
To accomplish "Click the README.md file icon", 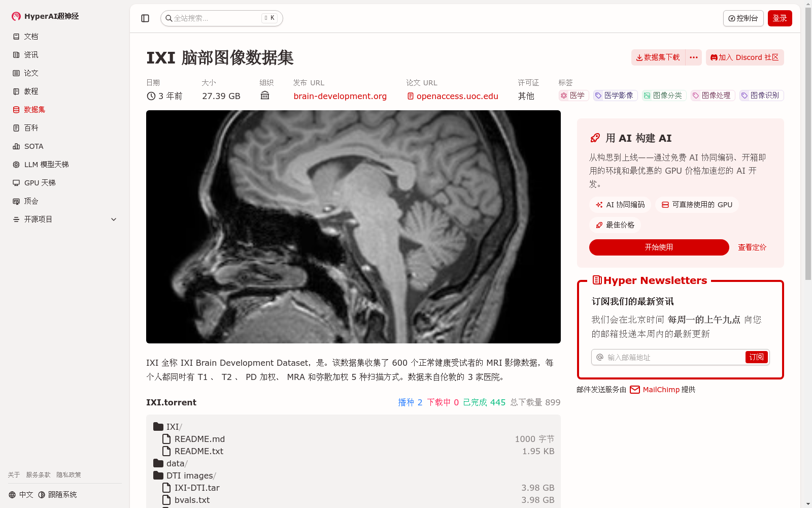I will pos(166,439).
